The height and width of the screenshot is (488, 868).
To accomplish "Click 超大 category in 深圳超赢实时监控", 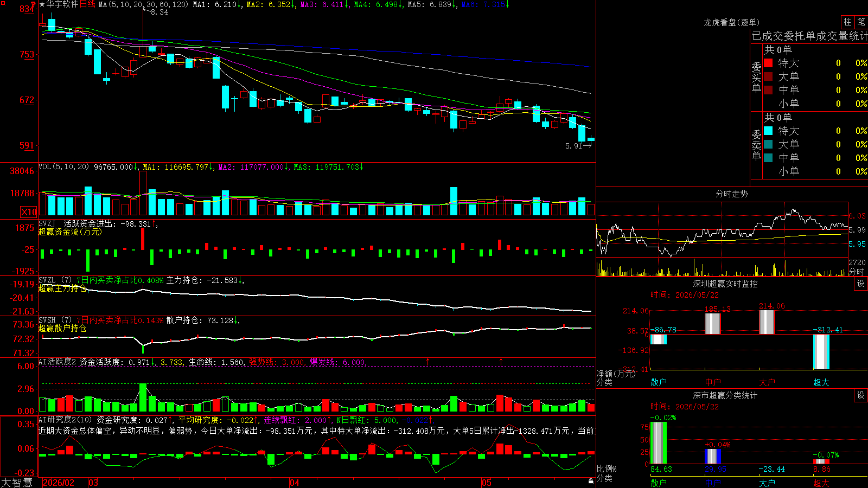I will coord(821,382).
